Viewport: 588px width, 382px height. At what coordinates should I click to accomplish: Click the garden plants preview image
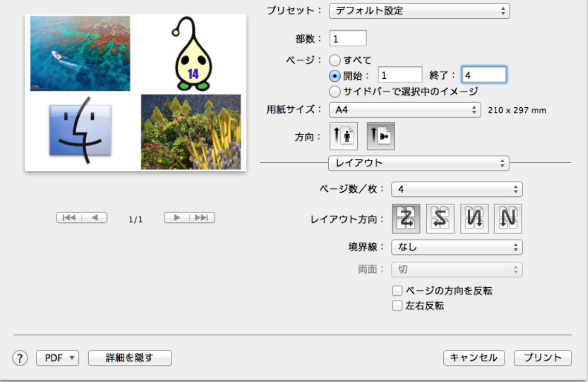click(x=191, y=132)
